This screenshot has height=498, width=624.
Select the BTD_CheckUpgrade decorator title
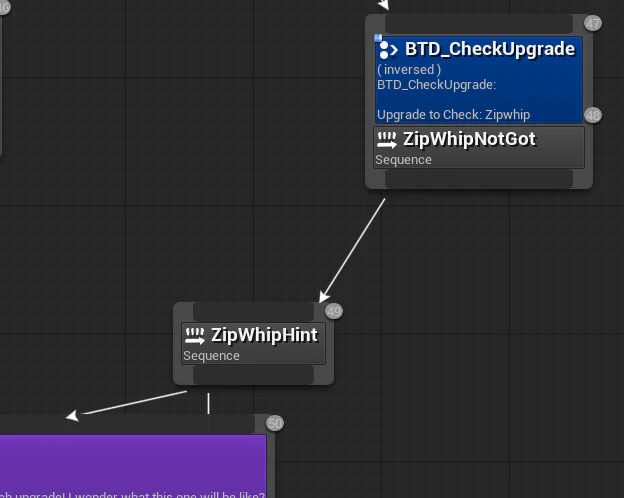489,49
